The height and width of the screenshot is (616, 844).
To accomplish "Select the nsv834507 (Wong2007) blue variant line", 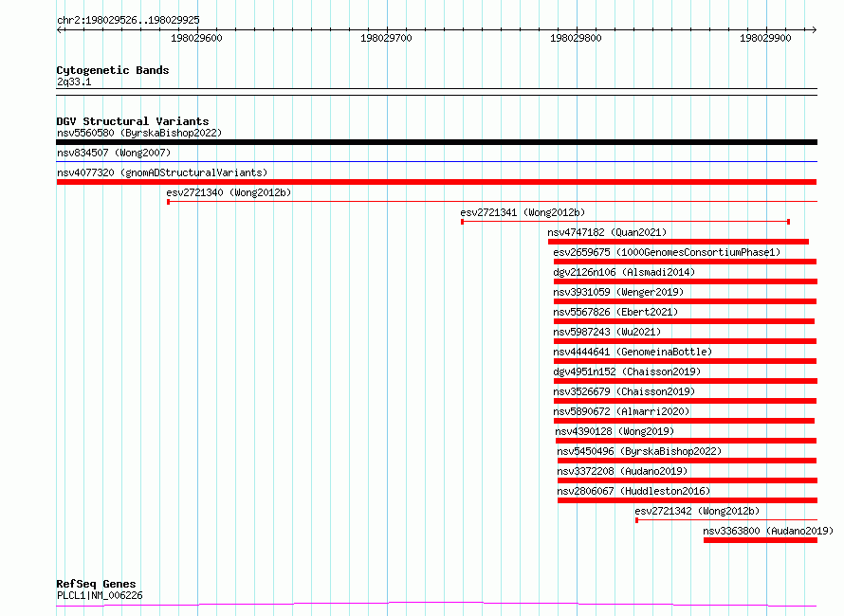I will pyautogui.click(x=436, y=161).
